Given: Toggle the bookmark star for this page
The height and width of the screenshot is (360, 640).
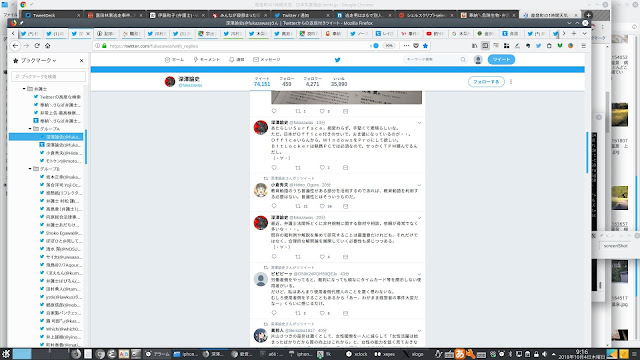Looking at the screenshot, I should pyautogui.click(x=425, y=46).
